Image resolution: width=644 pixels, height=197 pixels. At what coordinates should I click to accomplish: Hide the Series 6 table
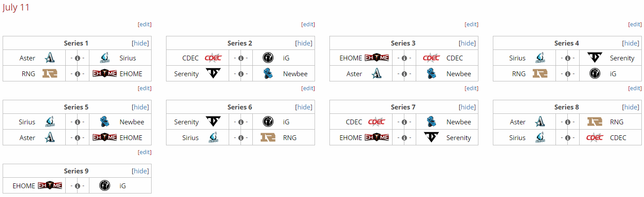[304, 107]
